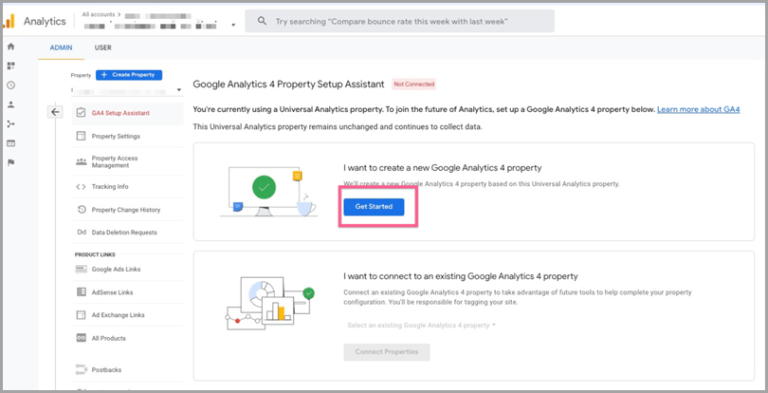Open the Customization dashboards icon in left rail
768x393 pixels.
tap(11, 66)
